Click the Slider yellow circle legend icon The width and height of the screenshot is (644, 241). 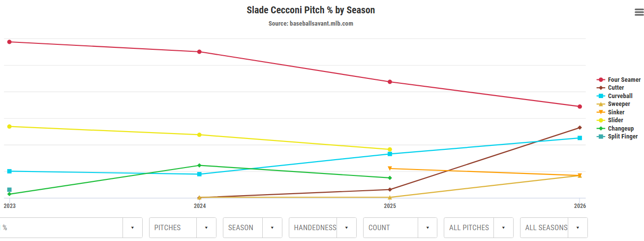(600, 120)
